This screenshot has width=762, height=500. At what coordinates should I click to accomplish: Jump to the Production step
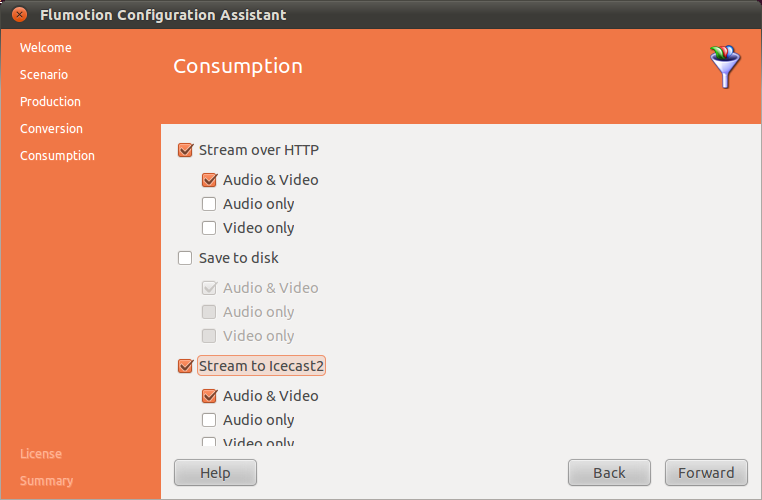(50, 102)
